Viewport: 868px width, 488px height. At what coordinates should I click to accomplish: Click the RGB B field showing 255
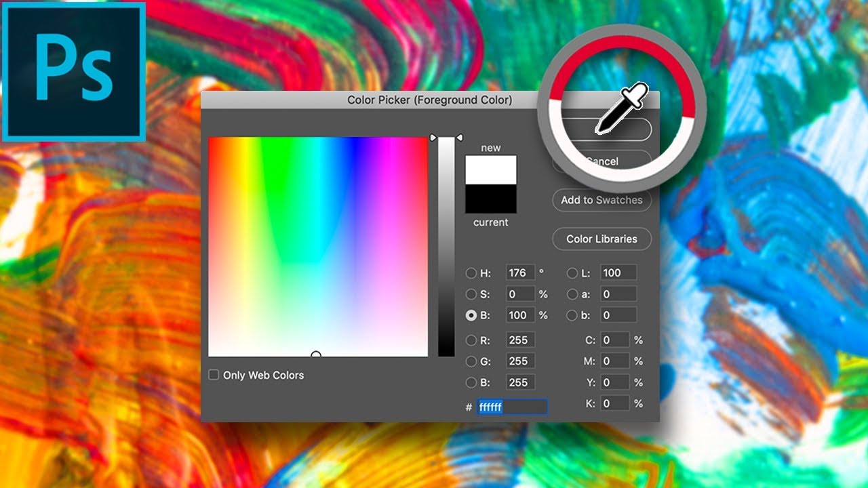point(520,382)
